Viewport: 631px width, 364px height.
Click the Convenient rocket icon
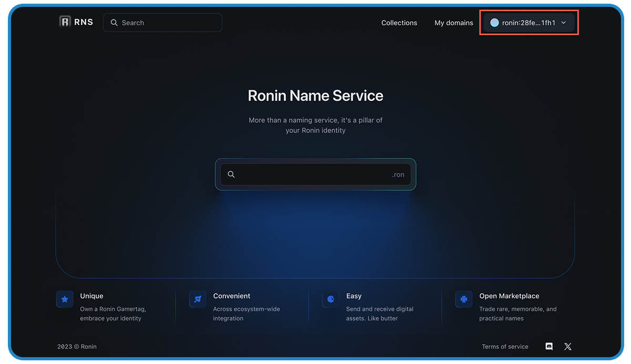click(198, 299)
